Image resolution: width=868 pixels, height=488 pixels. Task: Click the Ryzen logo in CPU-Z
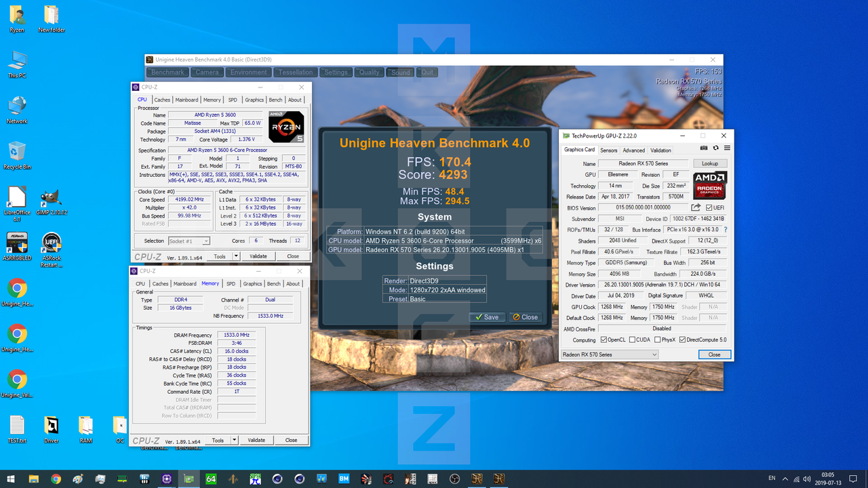point(286,127)
